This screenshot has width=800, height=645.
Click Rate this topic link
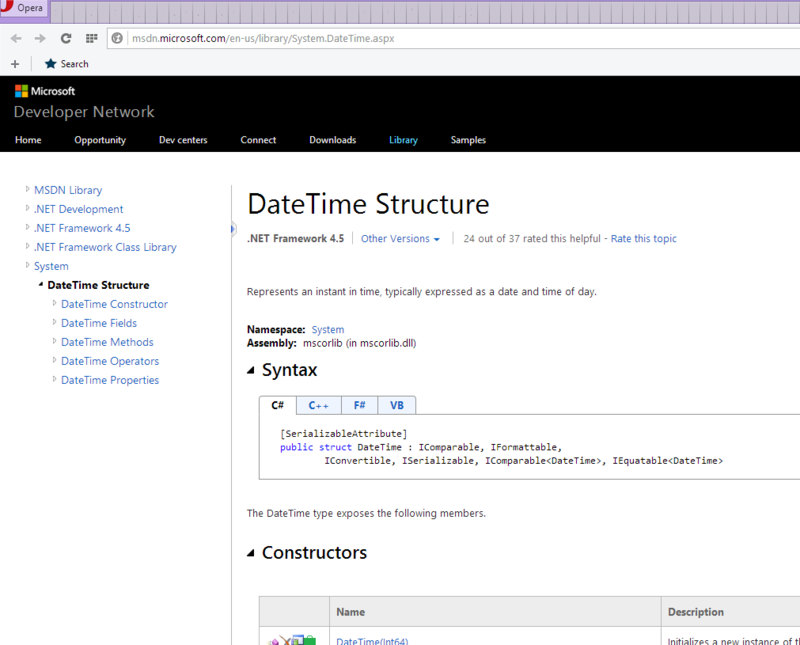tap(643, 239)
